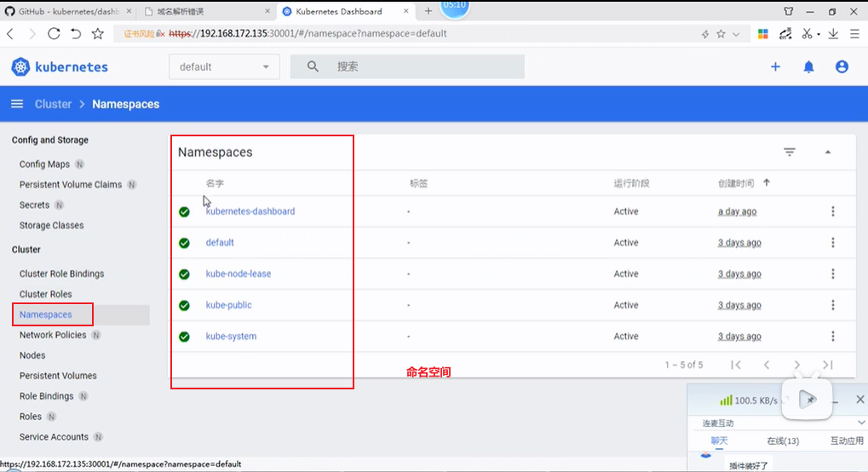
Task: Click the browser skin shirt icon
Action: coord(789,11)
